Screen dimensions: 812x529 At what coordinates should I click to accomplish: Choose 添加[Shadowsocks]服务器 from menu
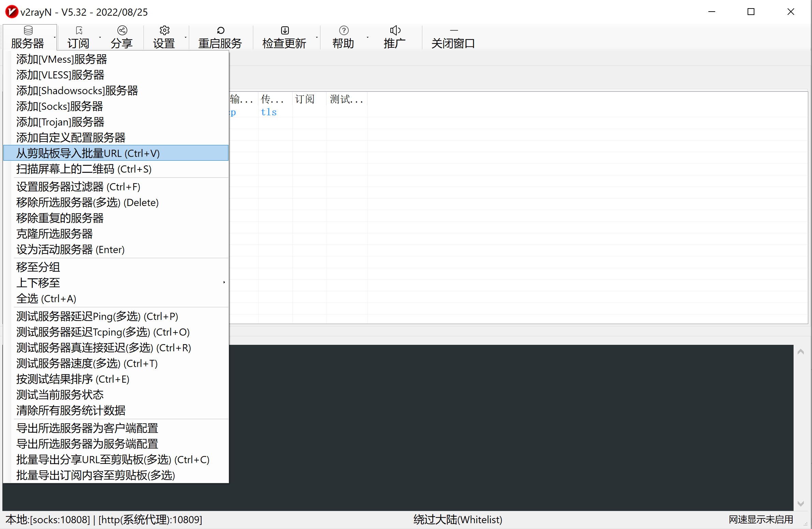[x=116, y=91]
